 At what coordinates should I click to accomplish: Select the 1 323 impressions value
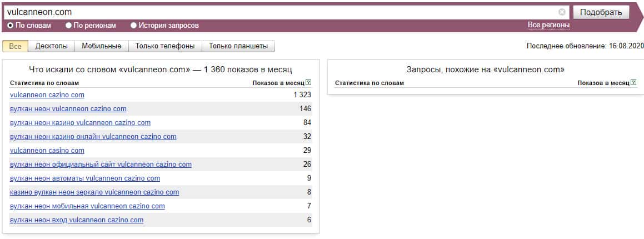coord(302,95)
